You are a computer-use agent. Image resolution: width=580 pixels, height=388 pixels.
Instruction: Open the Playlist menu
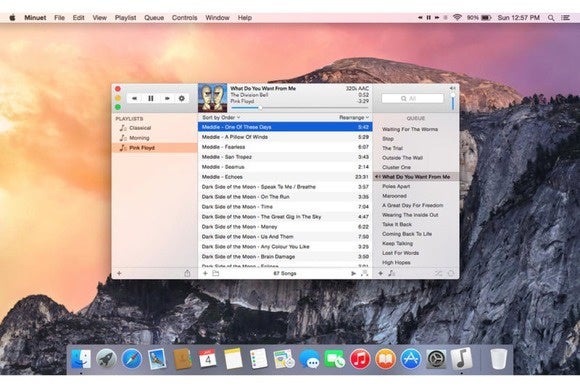click(125, 17)
